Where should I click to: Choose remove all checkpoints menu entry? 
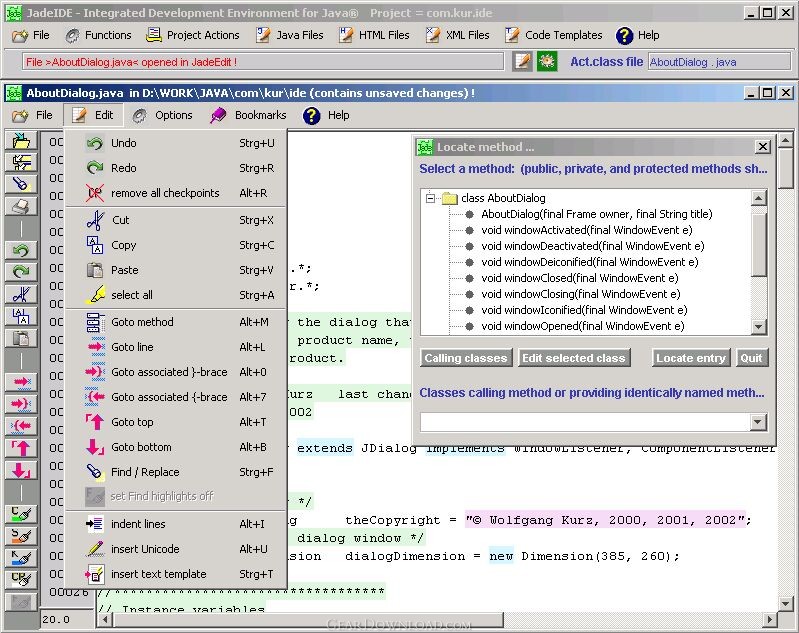[x=176, y=193]
